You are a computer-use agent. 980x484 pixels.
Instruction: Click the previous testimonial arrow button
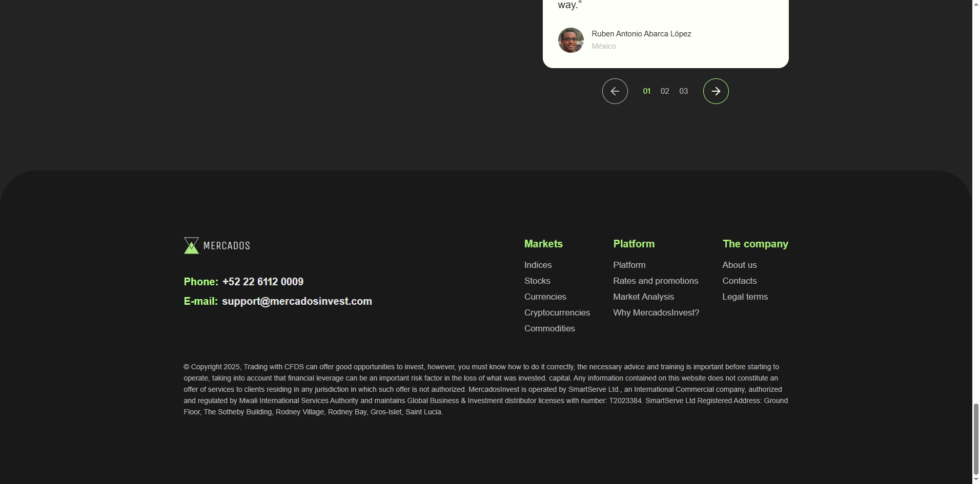(615, 91)
